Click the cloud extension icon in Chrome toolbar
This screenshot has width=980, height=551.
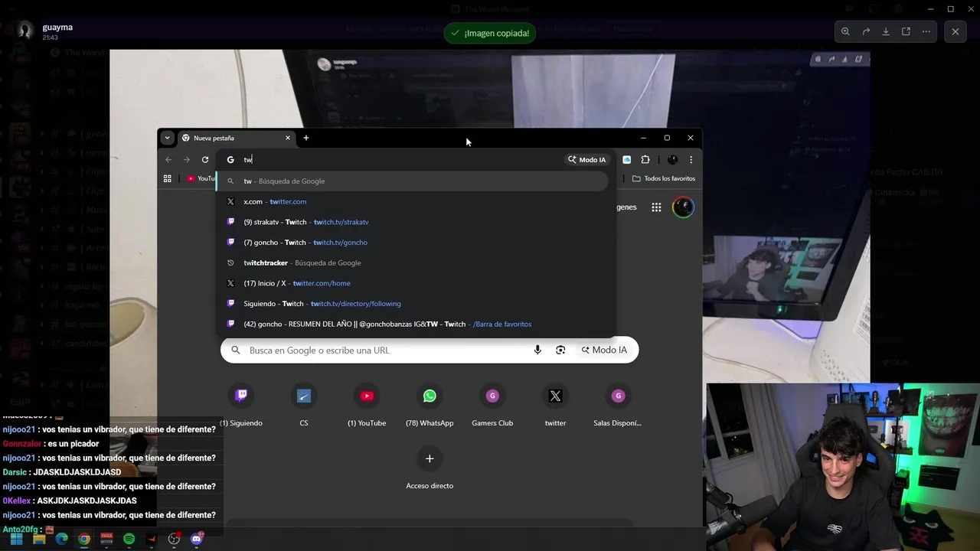click(x=627, y=160)
